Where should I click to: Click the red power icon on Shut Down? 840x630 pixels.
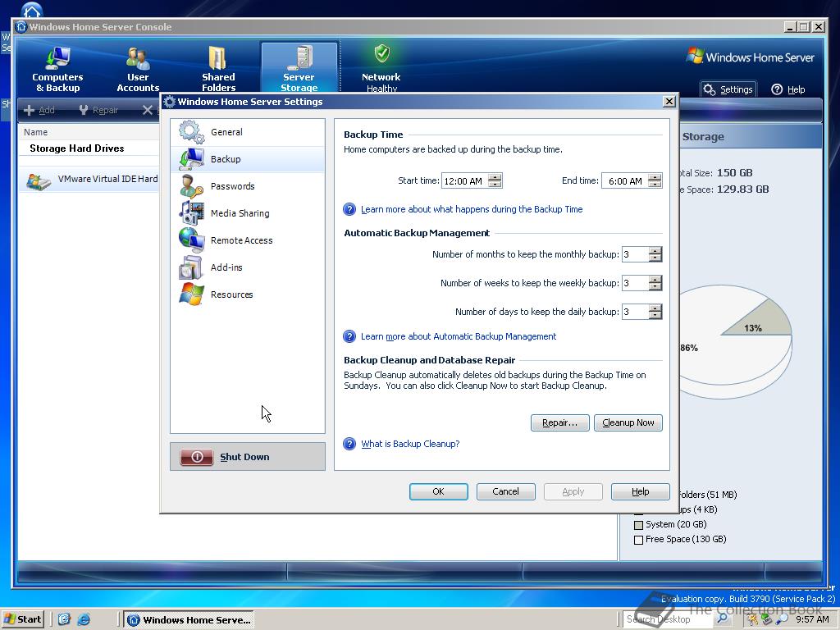pos(197,456)
